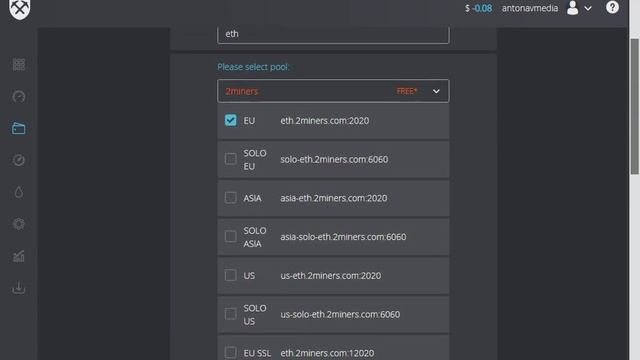Click address solo-eth.2miners.com:6060
This screenshot has width=640, height=360.
[x=334, y=159]
